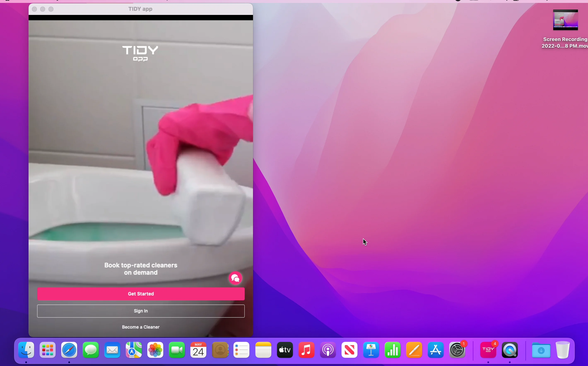Start FaceTime from the Dock
The image size is (588, 366).
coord(177,350)
